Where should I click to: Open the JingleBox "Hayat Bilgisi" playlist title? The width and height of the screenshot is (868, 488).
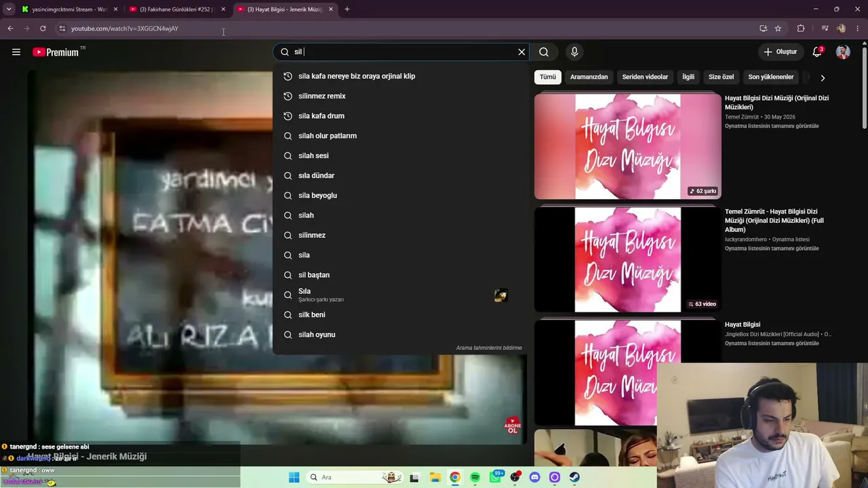point(743,325)
